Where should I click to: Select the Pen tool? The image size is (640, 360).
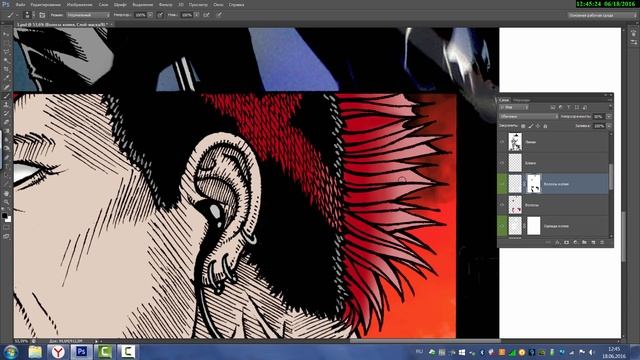tap(6, 157)
